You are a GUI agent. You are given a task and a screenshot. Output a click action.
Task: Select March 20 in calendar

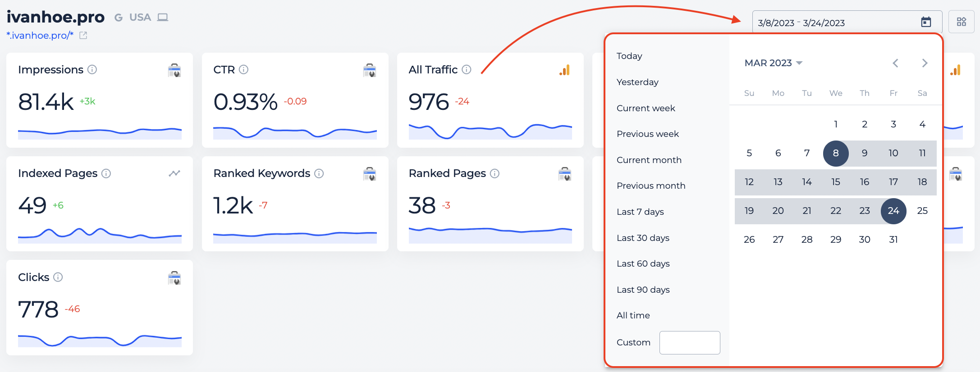(778, 211)
